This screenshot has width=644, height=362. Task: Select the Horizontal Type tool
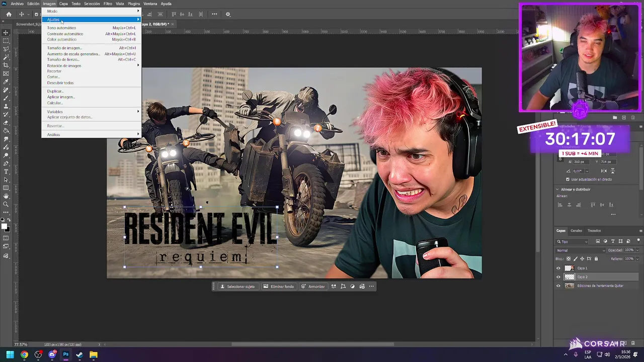(x=6, y=171)
